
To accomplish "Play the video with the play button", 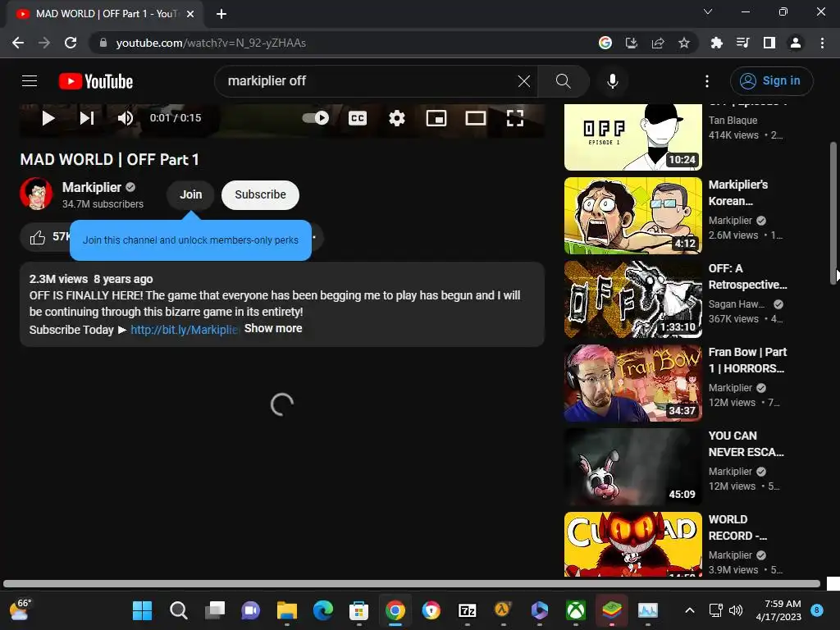I will tap(48, 118).
